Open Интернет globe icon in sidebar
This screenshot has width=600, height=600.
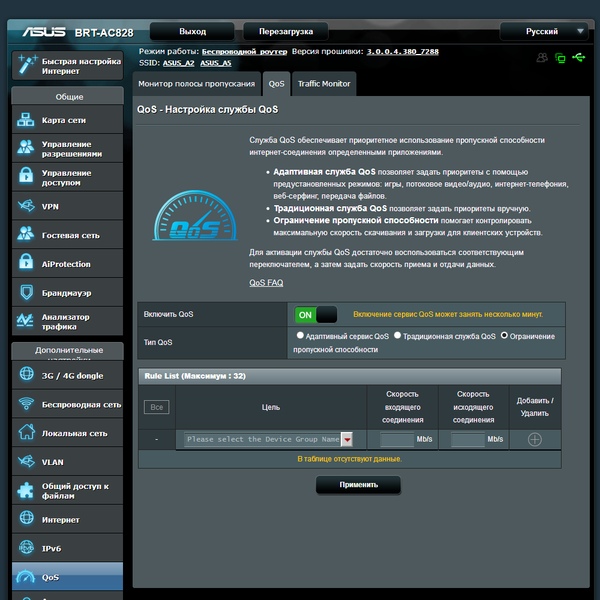[x=26, y=518]
